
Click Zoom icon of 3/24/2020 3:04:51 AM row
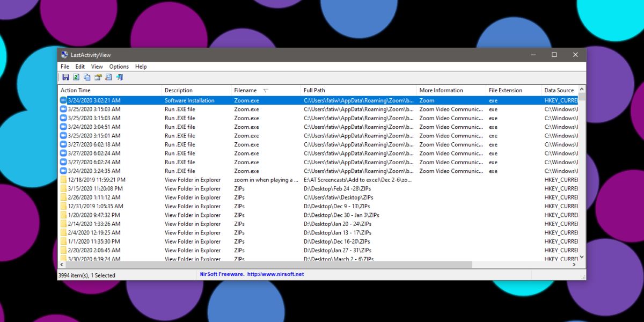pyautogui.click(x=63, y=127)
